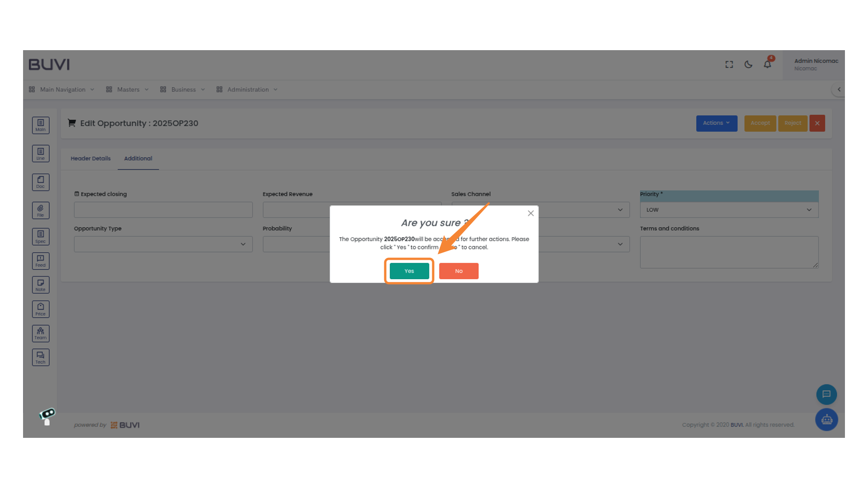Toggle fullscreen mode icon
Viewport: 868px width, 488px height.
(729, 65)
